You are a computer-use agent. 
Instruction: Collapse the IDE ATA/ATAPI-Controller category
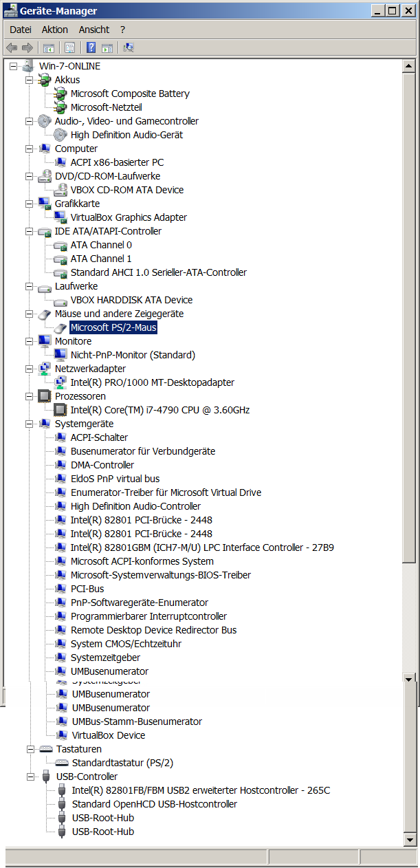(x=29, y=231)
